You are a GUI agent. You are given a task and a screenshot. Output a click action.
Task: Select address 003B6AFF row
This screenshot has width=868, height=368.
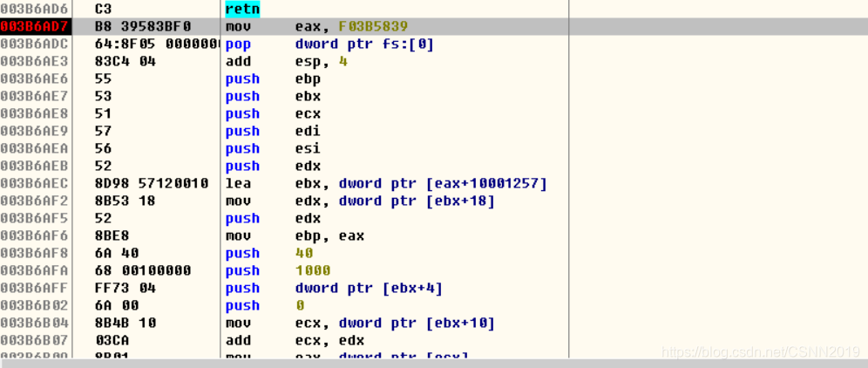(36, 288)
